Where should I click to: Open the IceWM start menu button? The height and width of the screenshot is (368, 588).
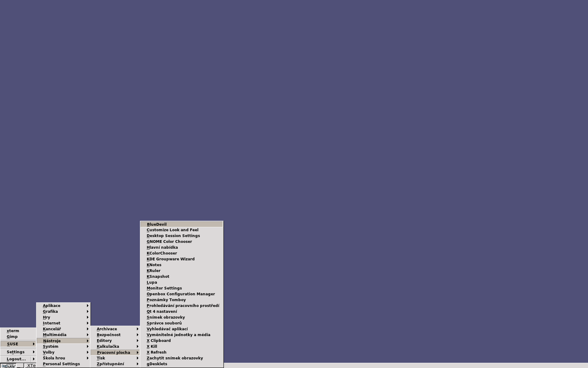coord(8,366)
